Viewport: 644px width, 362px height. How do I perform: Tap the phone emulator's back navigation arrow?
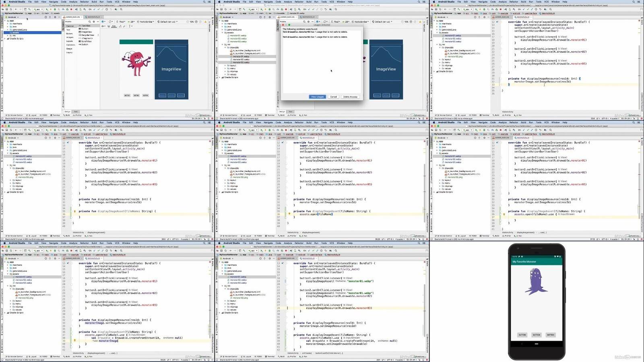click(x=522, y=344)
